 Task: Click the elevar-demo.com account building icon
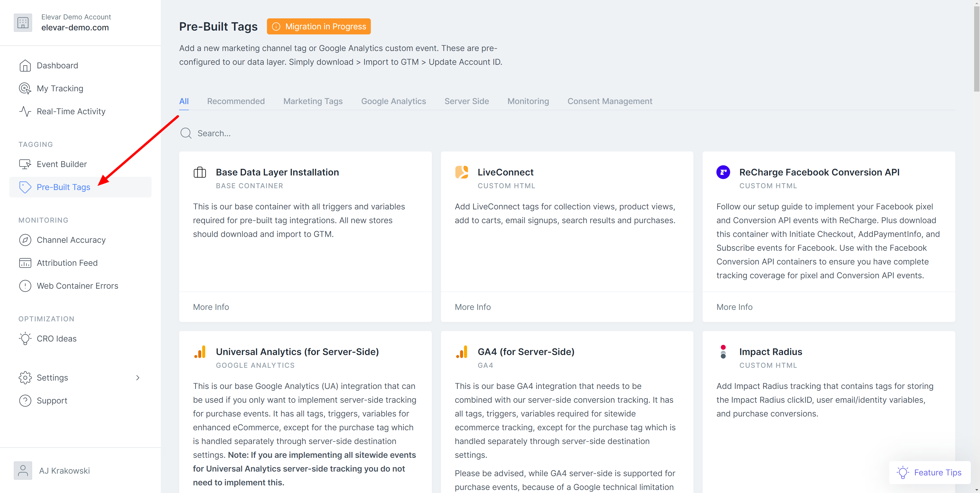23,22
